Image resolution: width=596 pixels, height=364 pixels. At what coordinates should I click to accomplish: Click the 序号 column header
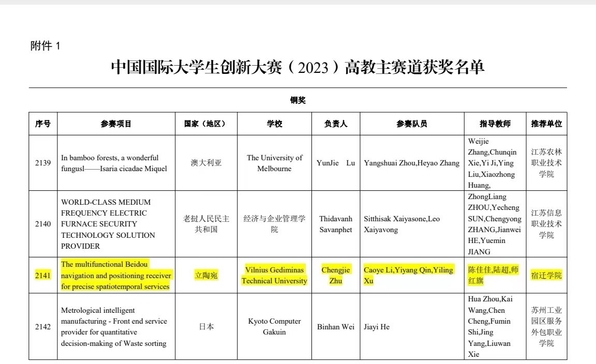click(43, 124)
